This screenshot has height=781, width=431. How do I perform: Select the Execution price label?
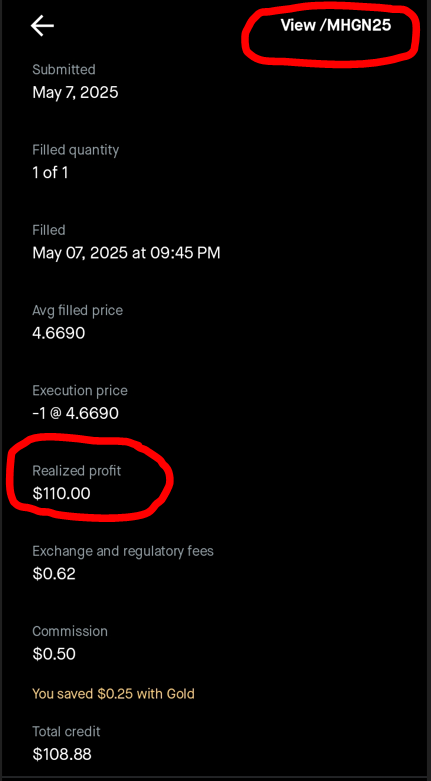80,390
